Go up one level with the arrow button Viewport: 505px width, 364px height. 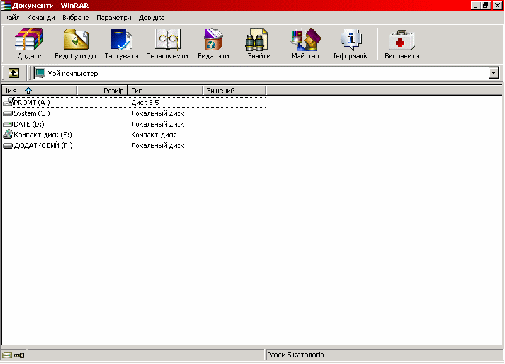(x=14, y=73)
